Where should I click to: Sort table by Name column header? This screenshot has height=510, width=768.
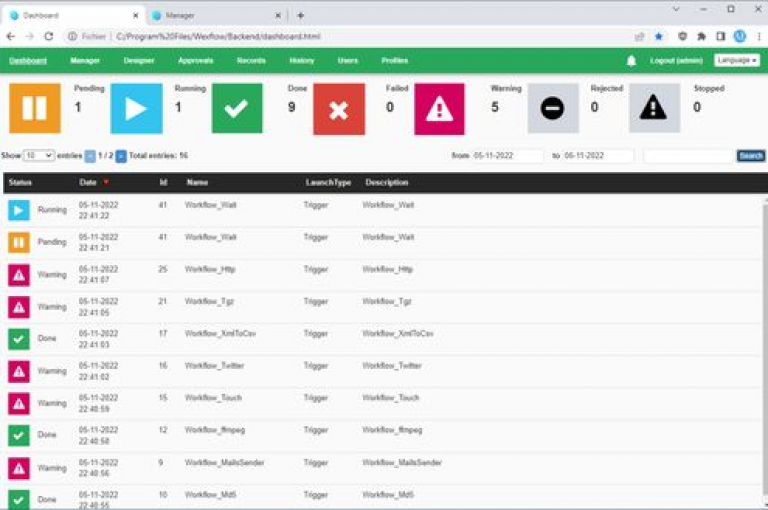click(x=197, y=182)
